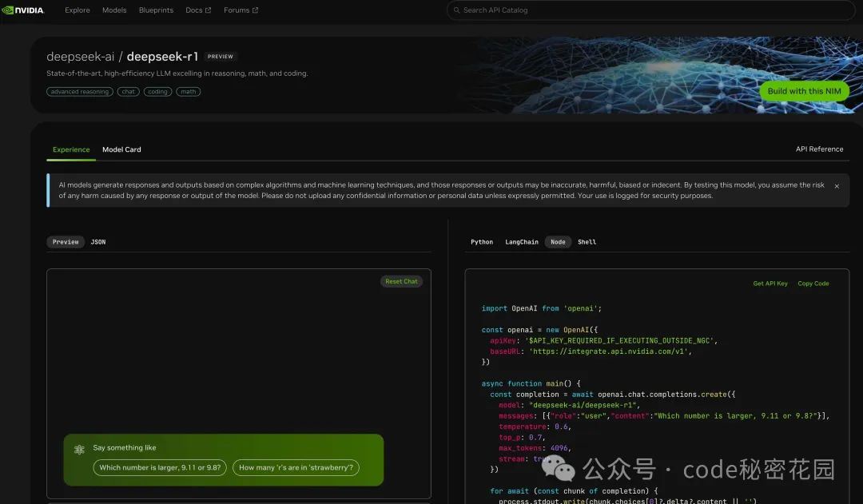
Task: Show the Python code sample
Action: coord(482,242)
